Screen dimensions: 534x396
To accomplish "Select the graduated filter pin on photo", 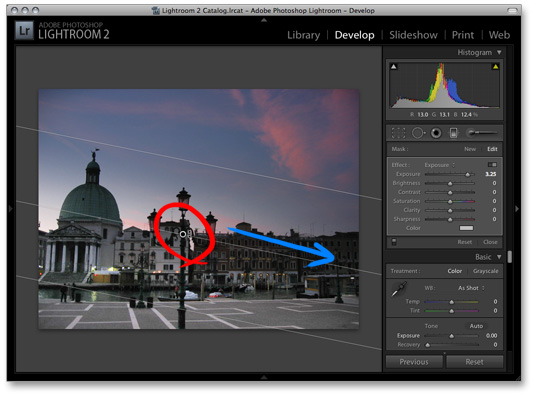I will point(183,234).
